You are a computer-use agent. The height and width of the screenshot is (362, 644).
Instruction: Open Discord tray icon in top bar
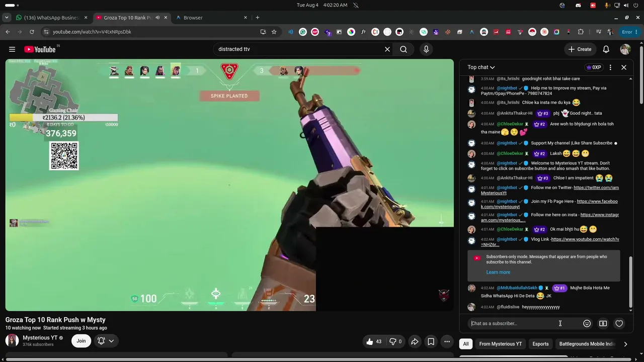coord(578,5)
